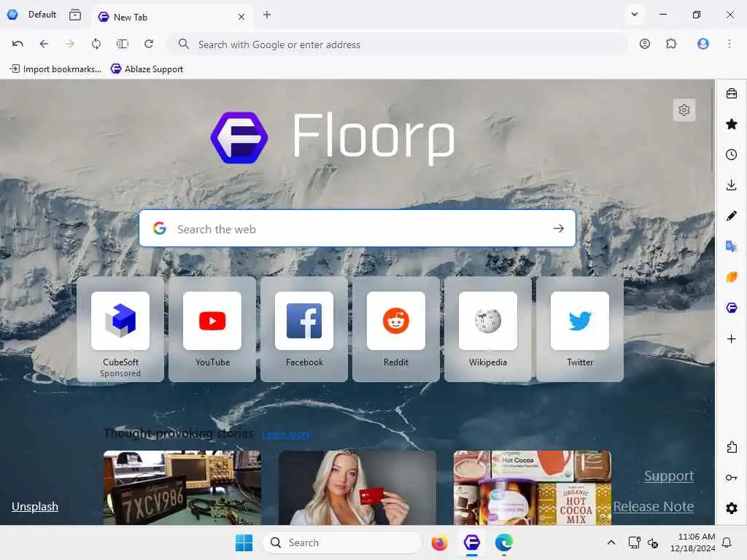Click the Unsplash credit link
Screen dimensions: 747x560
click(35, 506)
